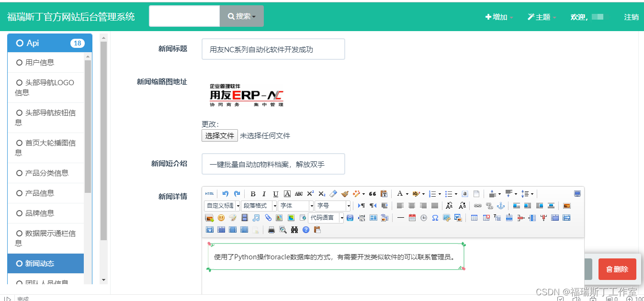Click the 选择文件 choose file button
Viewport: 644px width, 301px height.
coord(220,135)
